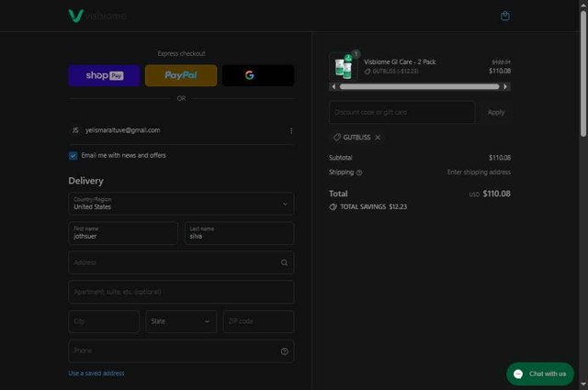Open account options three-dot menu
This screenshot has height=390, width=588.
tap(291, 130)
